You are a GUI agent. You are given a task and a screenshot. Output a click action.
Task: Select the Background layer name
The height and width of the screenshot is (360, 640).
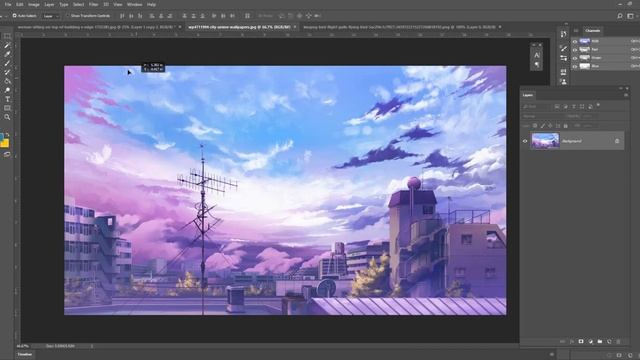tap(572, 141)
